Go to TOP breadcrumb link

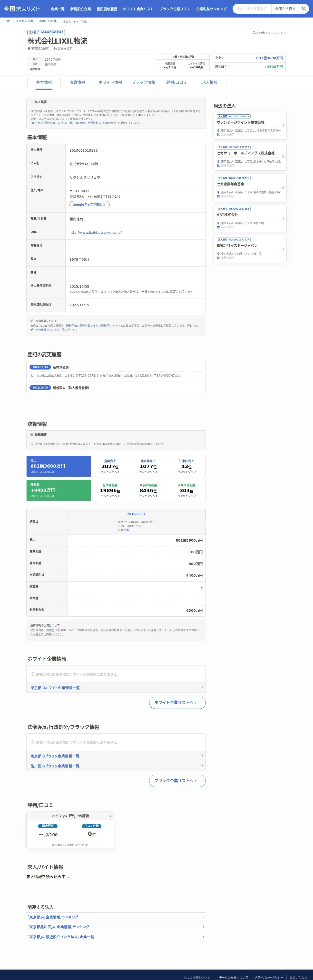click(x=7, y=21)
